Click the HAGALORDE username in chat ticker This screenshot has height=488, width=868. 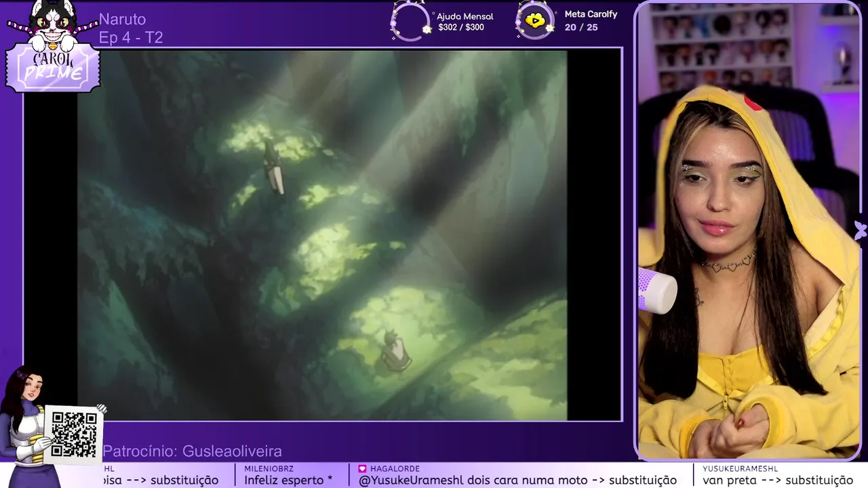395,468
